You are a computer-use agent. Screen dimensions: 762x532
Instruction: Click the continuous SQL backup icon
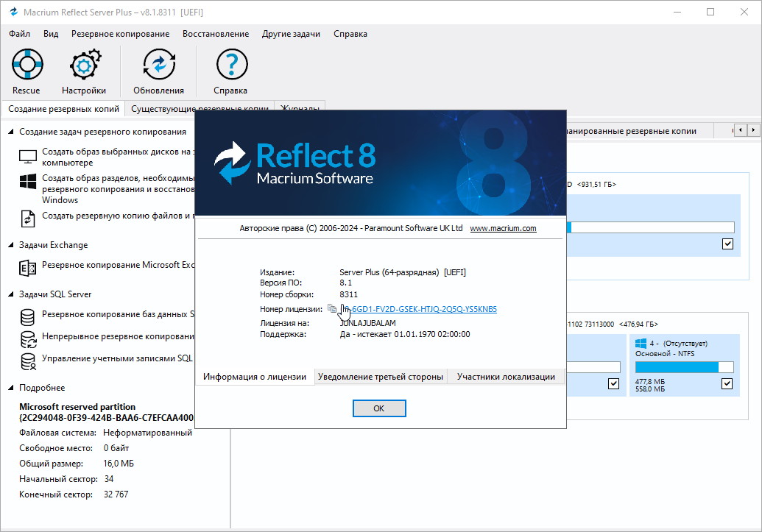coord(28,339)
